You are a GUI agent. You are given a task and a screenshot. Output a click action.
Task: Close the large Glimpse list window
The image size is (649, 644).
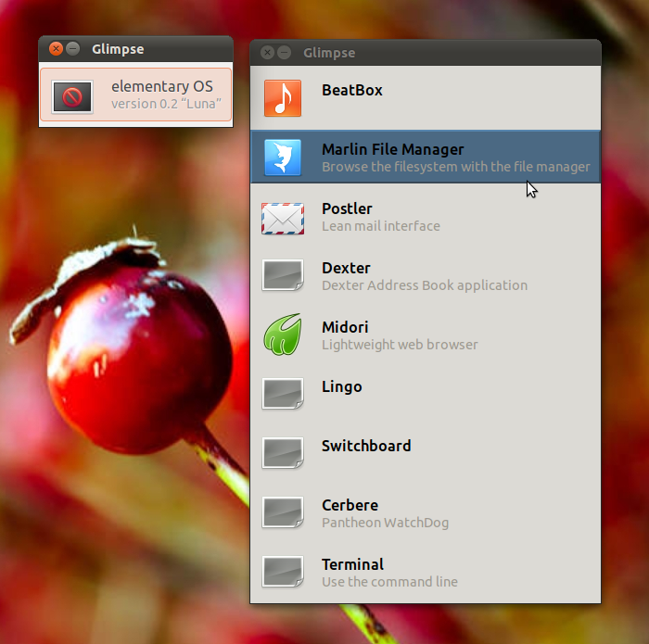(267, 53)
